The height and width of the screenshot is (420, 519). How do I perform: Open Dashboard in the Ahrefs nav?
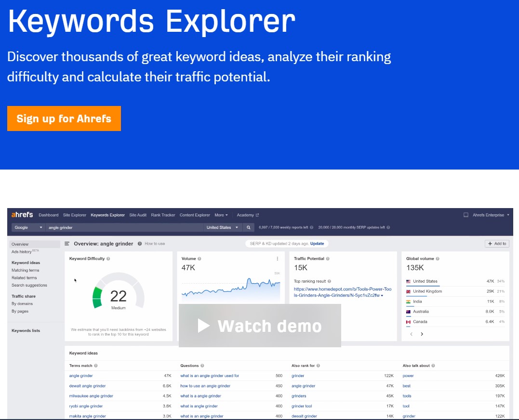click(x=48, y=215)
